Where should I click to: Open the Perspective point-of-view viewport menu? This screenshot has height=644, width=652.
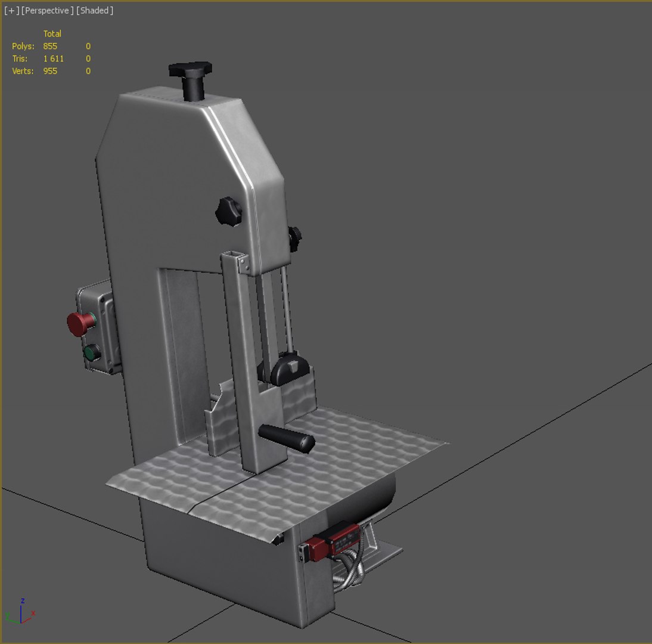[x=47, y=10]
